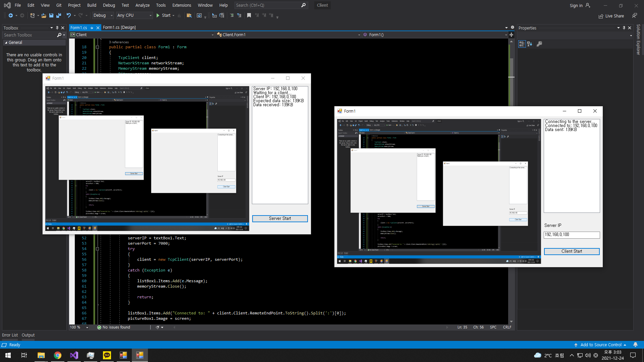Open the Analyze menu
Image resolution: width=644 pixels, height=362 pixels.
click(x=142, y=5)
